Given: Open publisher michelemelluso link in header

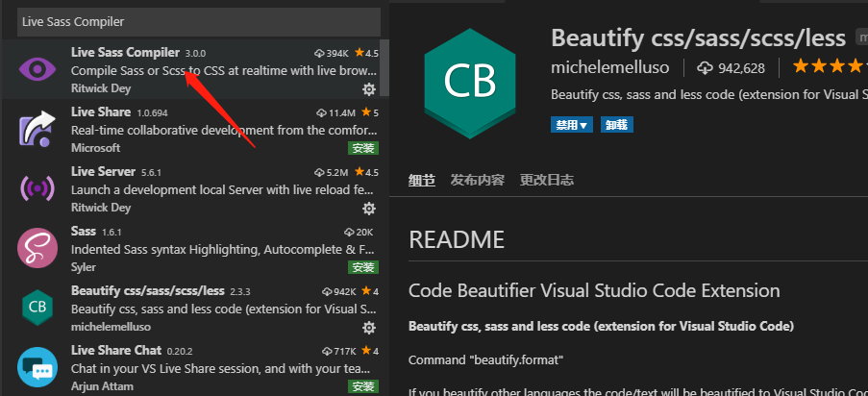Looking at the screenshot, I should point(610,68).
